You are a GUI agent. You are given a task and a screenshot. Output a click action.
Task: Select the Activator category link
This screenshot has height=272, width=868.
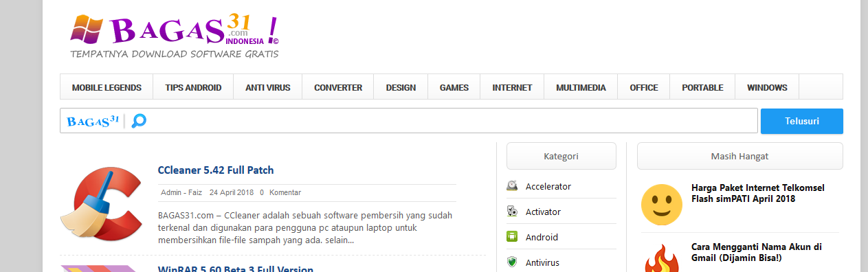click(x=543, y=212)
